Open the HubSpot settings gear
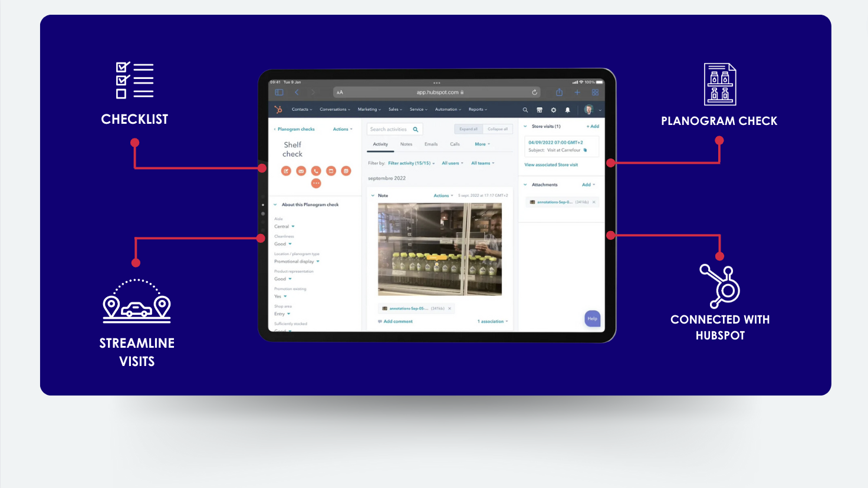This screenshot has height=488, width=868. pyautogui.click(x=553, y=110)
